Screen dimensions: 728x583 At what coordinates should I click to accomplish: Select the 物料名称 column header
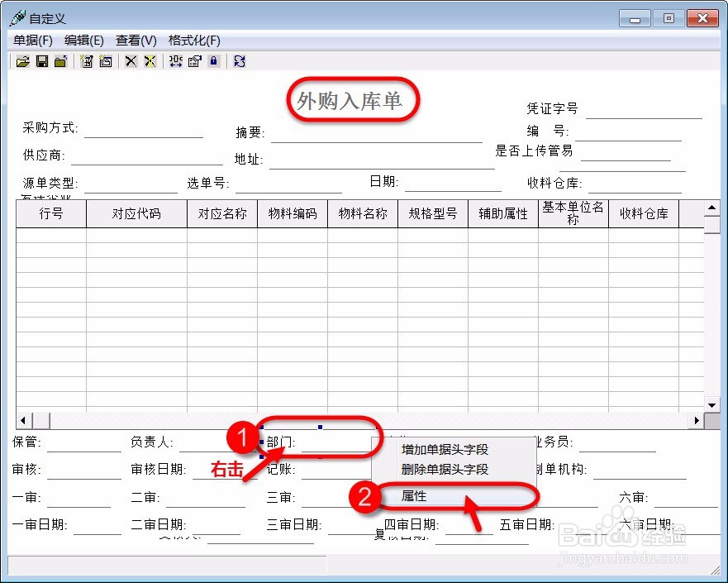click(363, 213)
